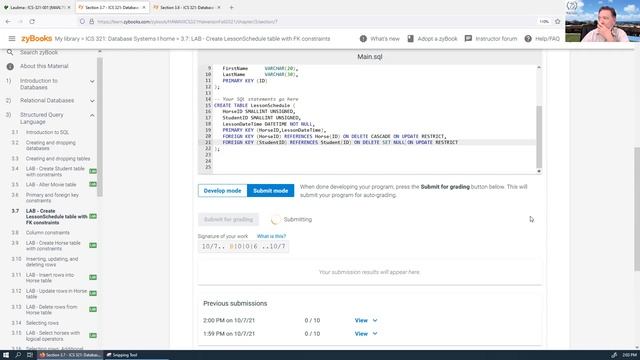Click the lab badge next to section 3.15
This screenshot has width=640, height=360.
tap(93, 336)
